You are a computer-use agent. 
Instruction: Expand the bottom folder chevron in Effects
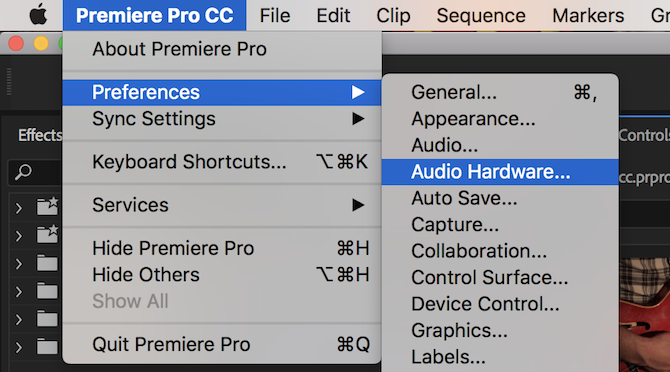point(18,348)
